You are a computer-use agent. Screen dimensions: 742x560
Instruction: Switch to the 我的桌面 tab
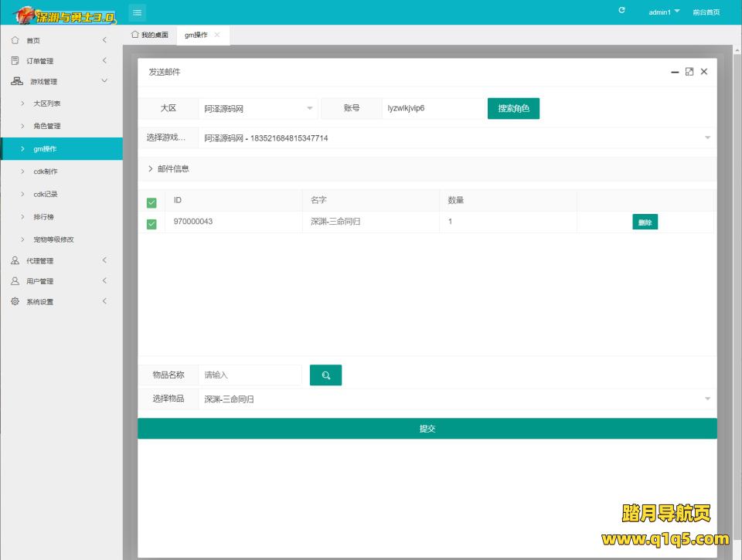150,36
